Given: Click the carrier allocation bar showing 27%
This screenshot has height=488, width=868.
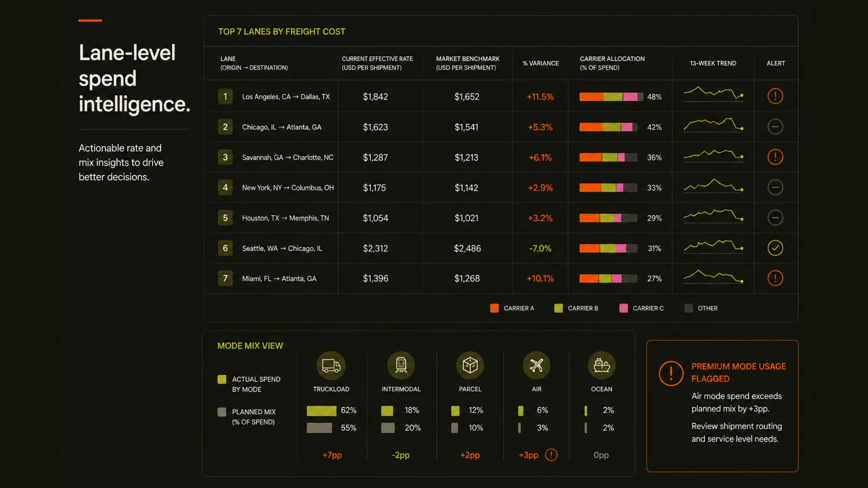Looking at the screenshot, I should tap(609, 278).
